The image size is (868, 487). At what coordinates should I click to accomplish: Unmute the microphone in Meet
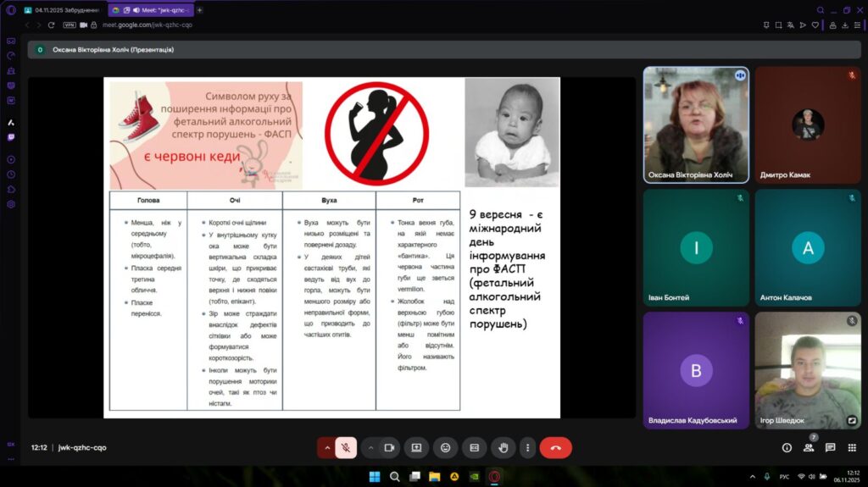click(x=346, y=447)
